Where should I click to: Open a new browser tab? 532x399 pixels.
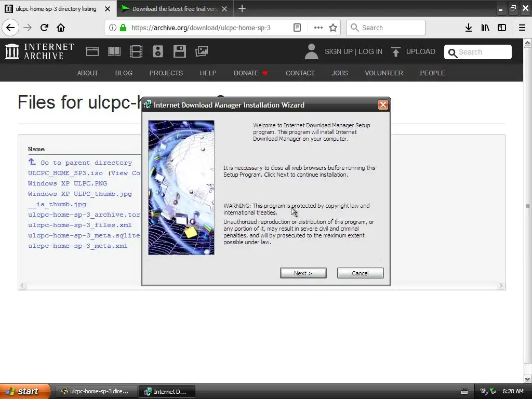(x=242, y=8)
